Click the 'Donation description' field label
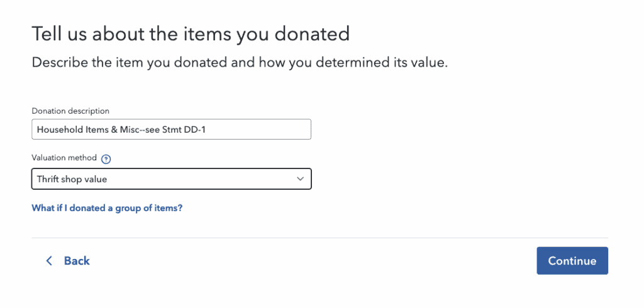Viewport: 644px width, 308px height. point(70,111)
